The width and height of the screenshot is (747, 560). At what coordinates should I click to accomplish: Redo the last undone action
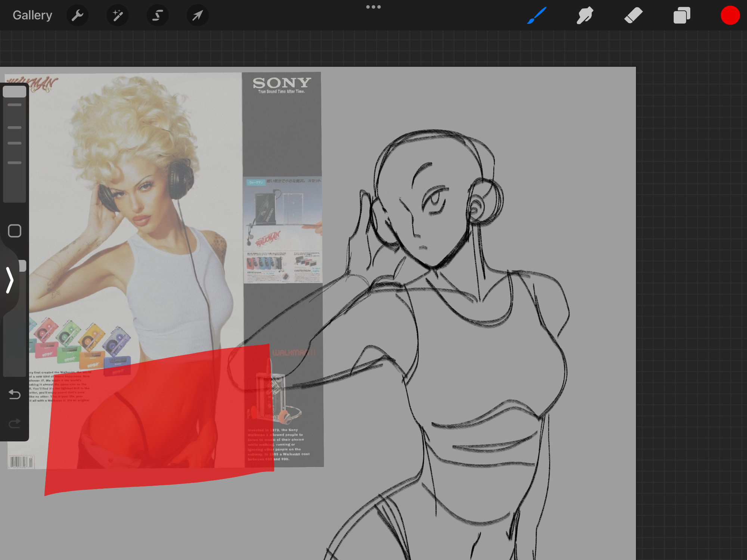[x=15, y=423]
